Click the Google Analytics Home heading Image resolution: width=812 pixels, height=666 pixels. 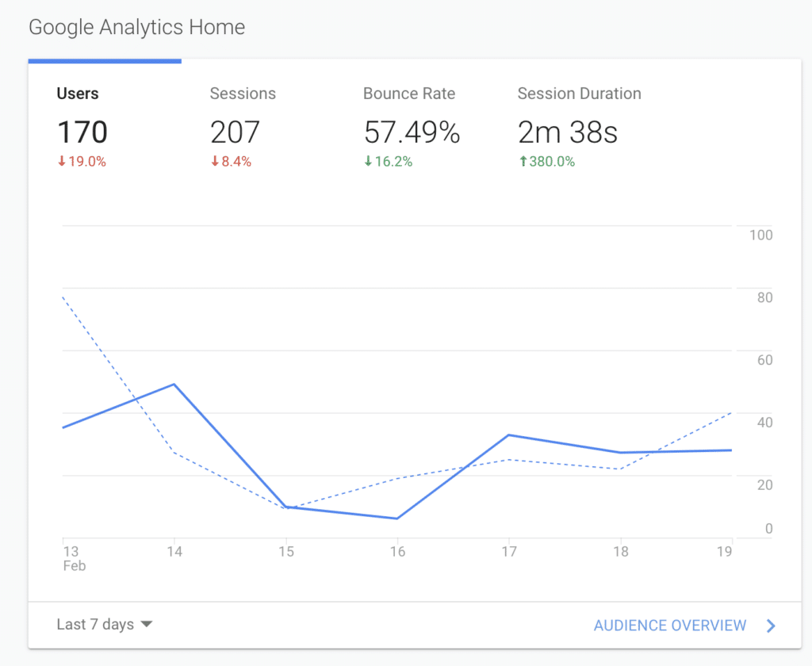(136, 27)
